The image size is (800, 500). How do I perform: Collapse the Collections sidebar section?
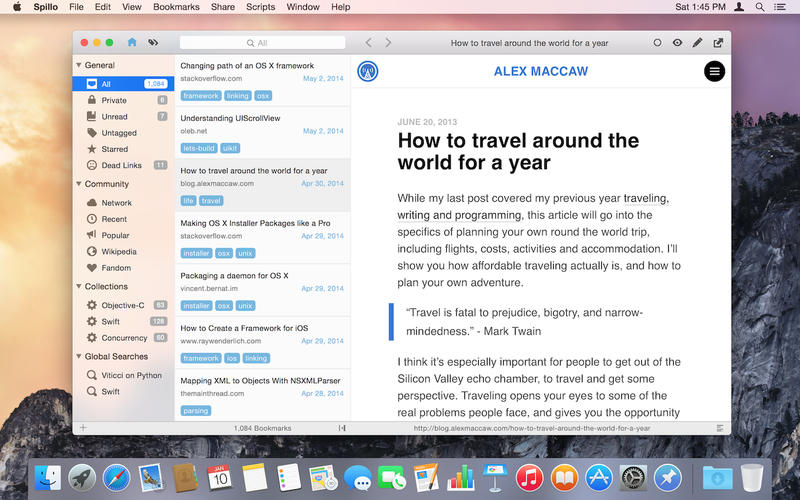click(x=79, y=287)
